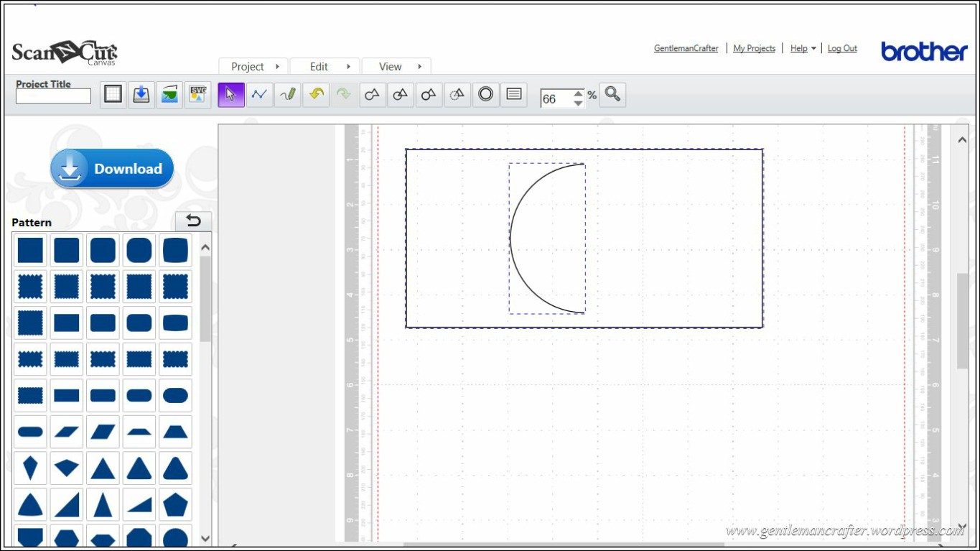Increase zoom percentage with up stepper

(x=579, y=93)
